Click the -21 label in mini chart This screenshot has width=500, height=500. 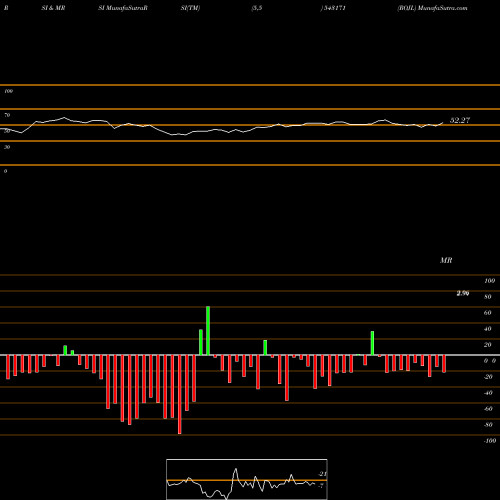pyautogui.click(x=322, y=474)
